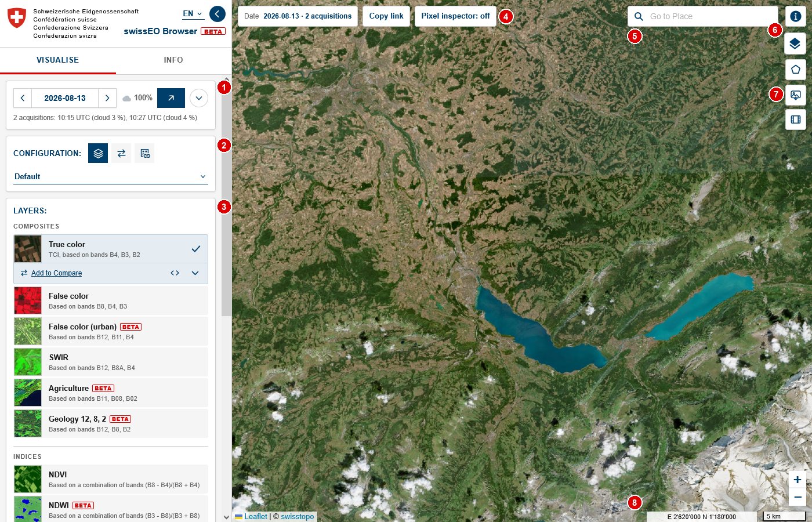Toggle the Pixel inspector button
The width and height of the screenshot is (812, 522).
click(x=455, y=16)
